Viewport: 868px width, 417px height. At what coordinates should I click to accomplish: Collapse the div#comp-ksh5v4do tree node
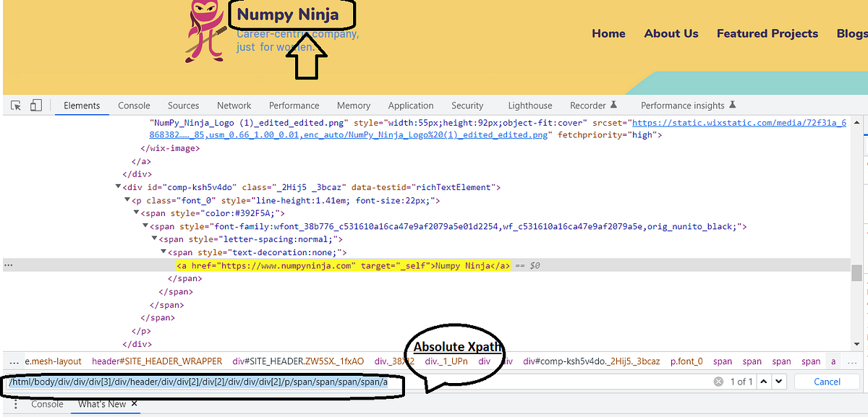(118, 186)
